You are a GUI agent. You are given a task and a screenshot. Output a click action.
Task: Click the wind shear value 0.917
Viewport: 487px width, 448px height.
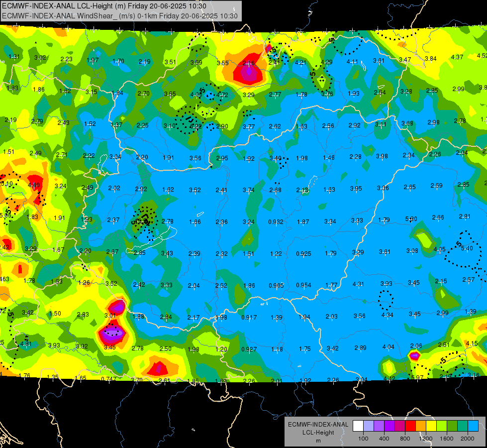249,318
